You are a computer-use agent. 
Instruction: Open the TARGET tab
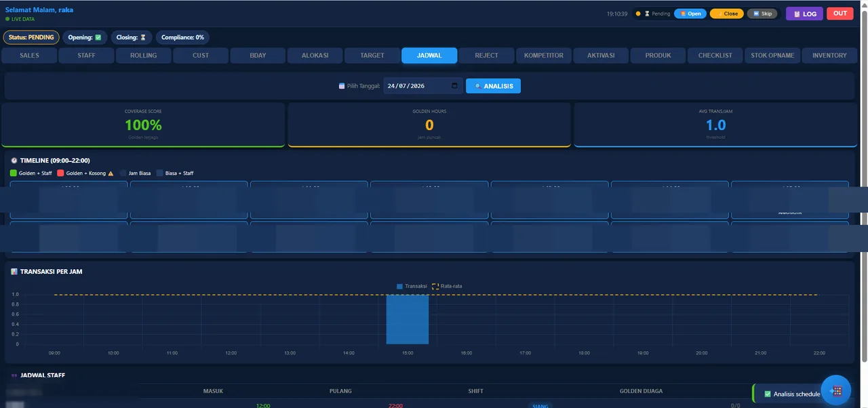[372, 56]
